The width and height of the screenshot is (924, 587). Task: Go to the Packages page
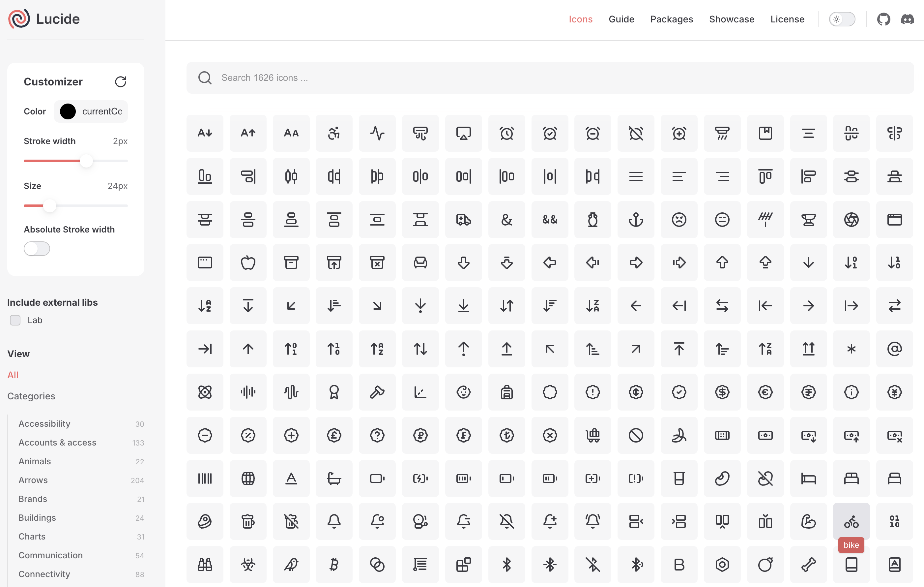point(671,19)
